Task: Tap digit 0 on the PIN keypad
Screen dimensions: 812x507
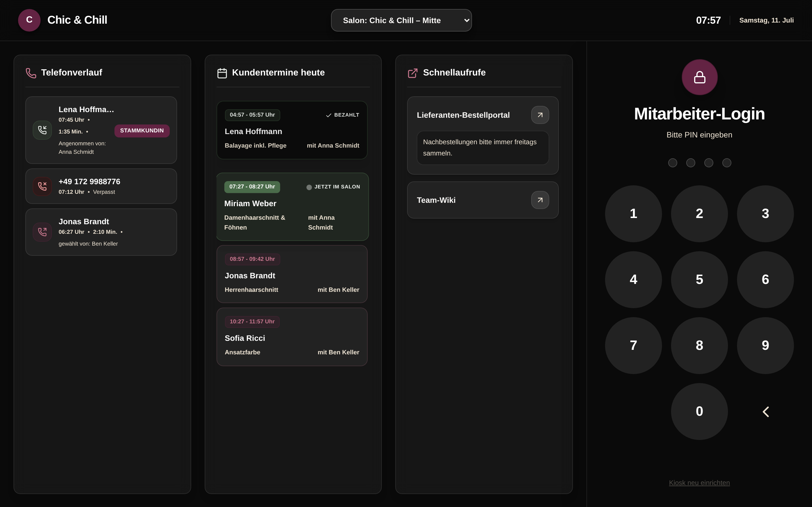Action: 699,412
